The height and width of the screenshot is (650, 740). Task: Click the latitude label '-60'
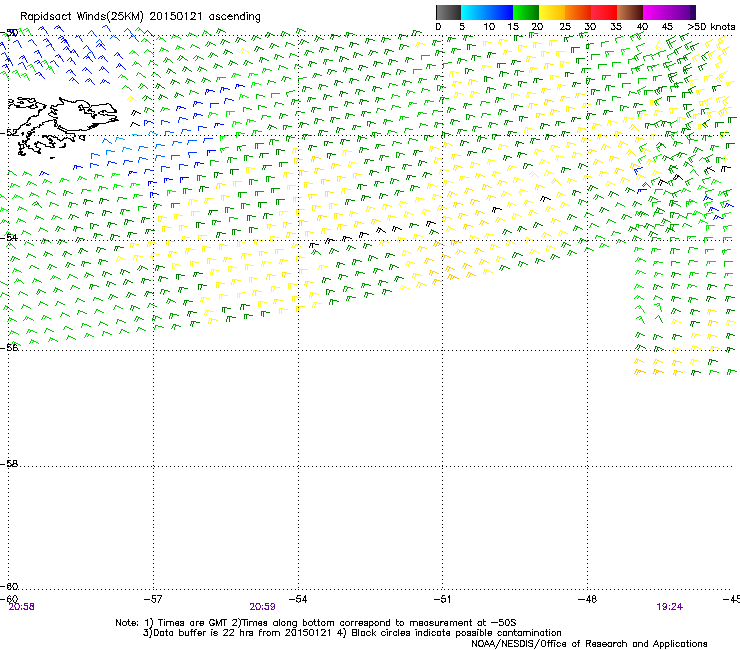tap(9, 587)
